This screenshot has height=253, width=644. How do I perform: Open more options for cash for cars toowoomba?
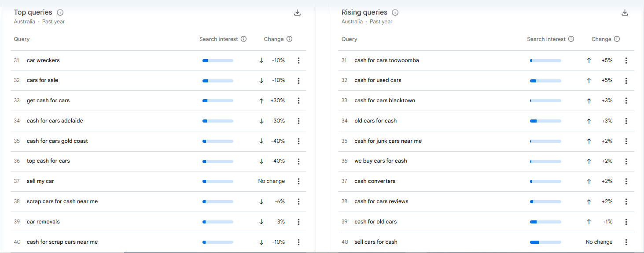[626, 60]
